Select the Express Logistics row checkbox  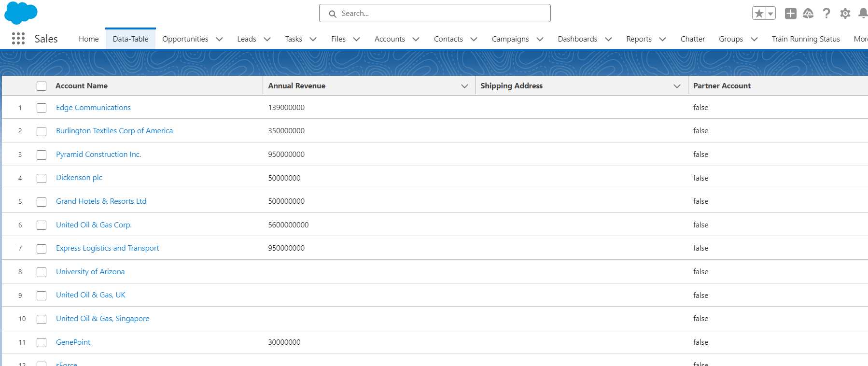pos(42,249)
